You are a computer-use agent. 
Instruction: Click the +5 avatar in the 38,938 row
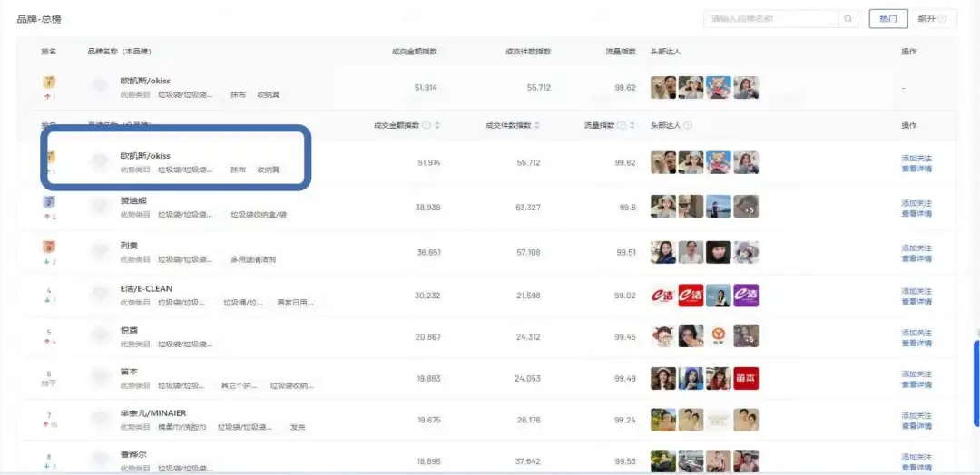tap(746, 207)
